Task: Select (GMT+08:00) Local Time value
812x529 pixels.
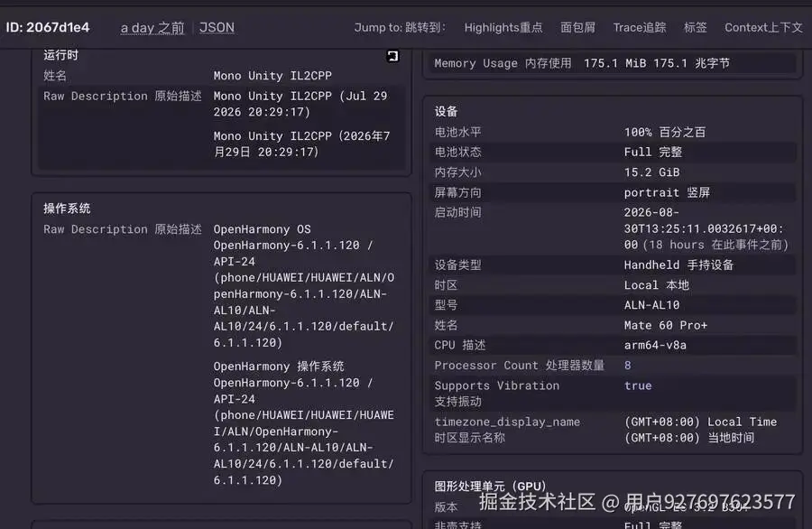Action: pyautogui.click(x=701, y=422)
